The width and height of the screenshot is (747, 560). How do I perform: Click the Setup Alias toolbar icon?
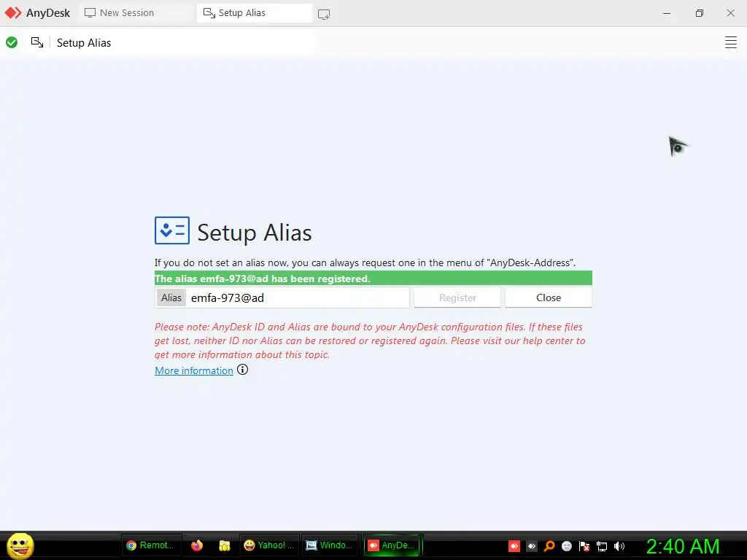point(37,42)
